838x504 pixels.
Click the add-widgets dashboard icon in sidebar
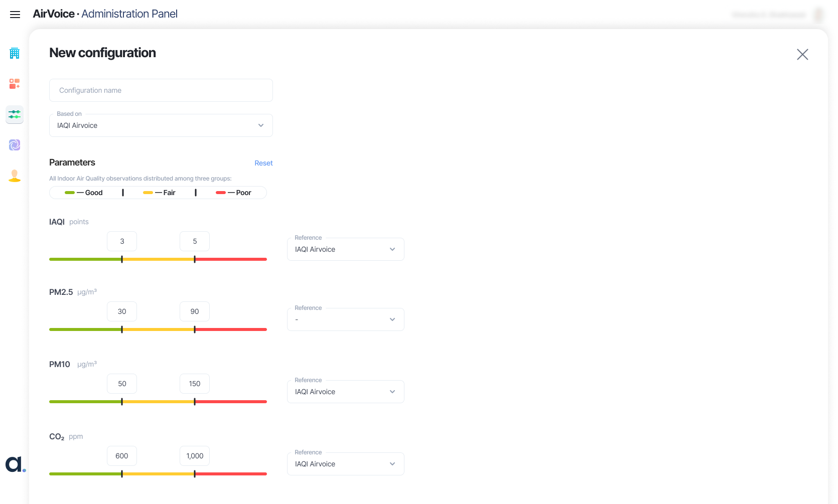(x=15, y=84)
